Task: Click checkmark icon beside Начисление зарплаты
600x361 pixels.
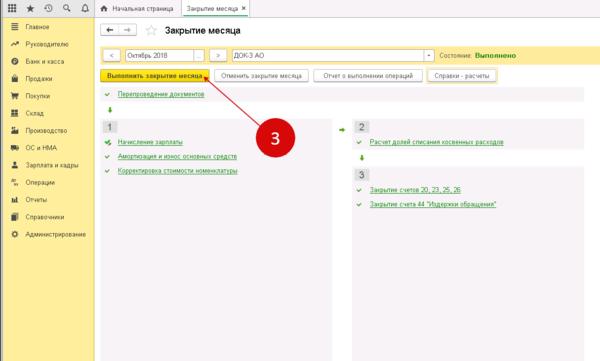Action: tap(108, 142)
